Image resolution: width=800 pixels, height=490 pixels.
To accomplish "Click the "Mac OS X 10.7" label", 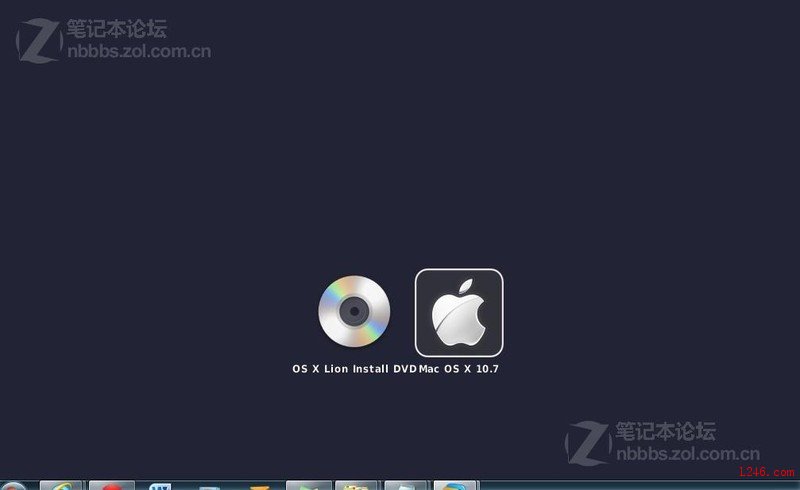I will click(x=459, y=369).
